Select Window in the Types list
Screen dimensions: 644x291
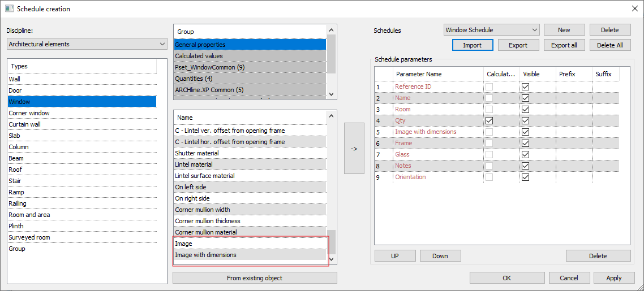[x=82, y=102]
